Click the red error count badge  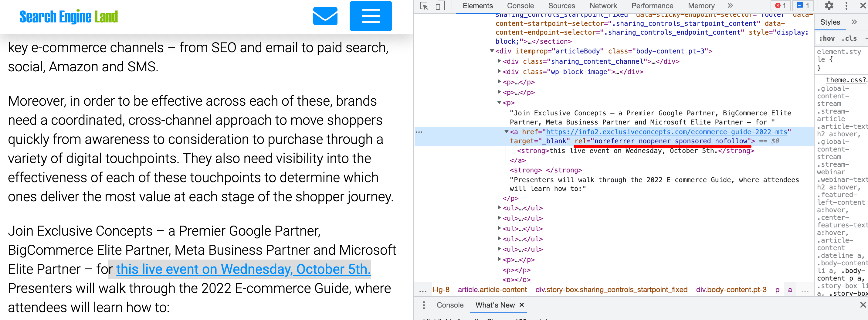pos(780,6)
